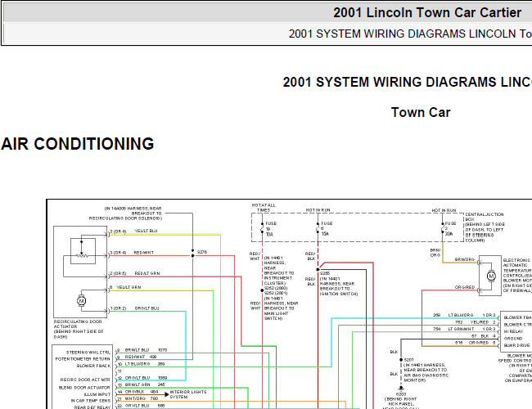Click the "CENTRAL JUNCTION BOX" description text
The width and height of the screenshot is (532, 409).
(485, 227)
